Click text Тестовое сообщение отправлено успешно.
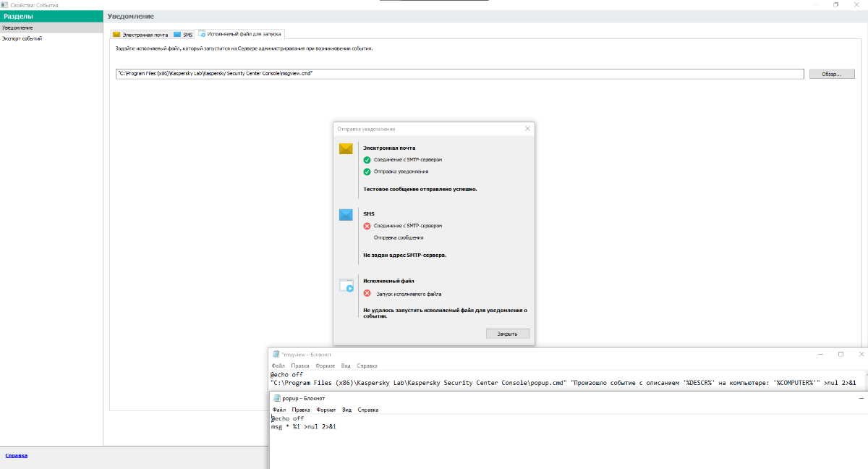 [420, 189]
